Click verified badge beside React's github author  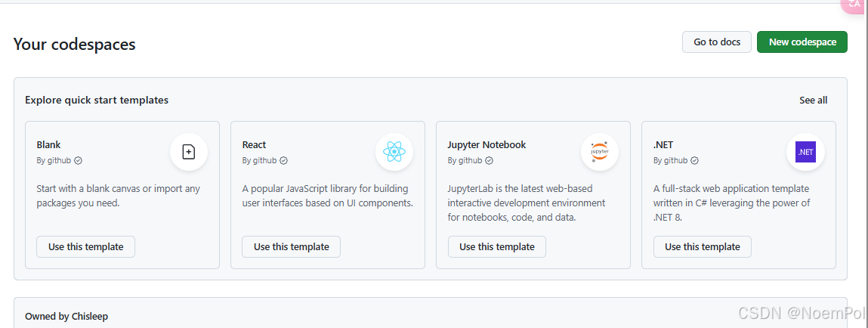(284, 160)
